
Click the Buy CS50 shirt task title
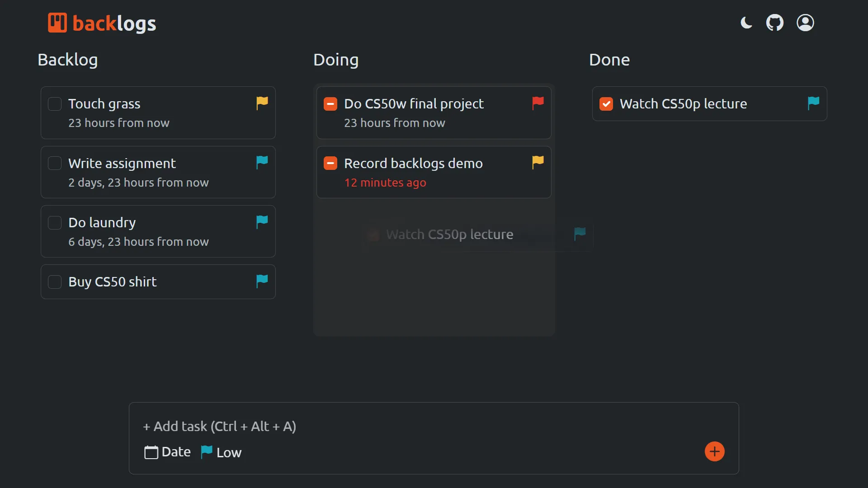113,282
